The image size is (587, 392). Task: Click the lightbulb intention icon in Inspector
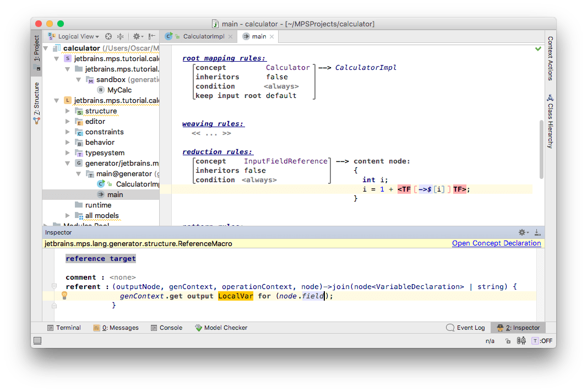point(64,296)
